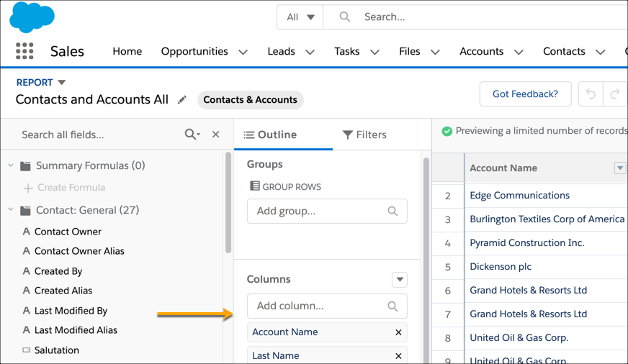Screen dimensions: 628x364
Task: Collapse the Summary Formulas section
Action: click(x=11, y=165)
